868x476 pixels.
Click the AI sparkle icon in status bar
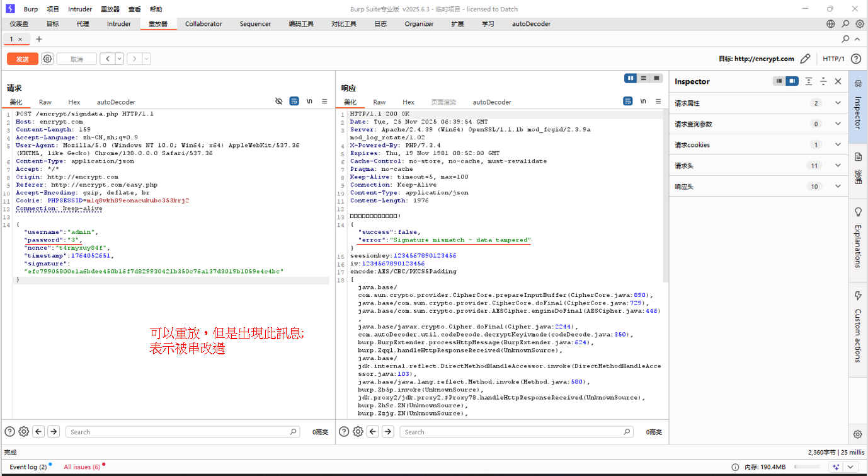(x=836, y=467)
